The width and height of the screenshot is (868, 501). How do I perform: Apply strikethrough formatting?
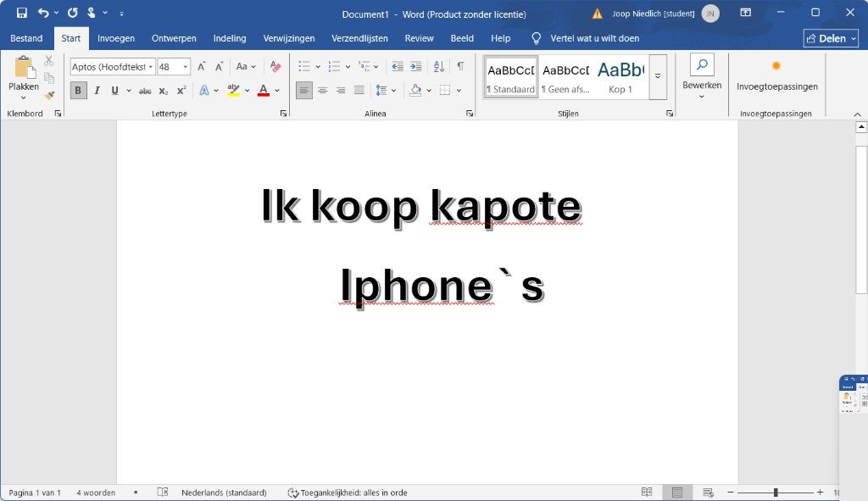point(145,91)
